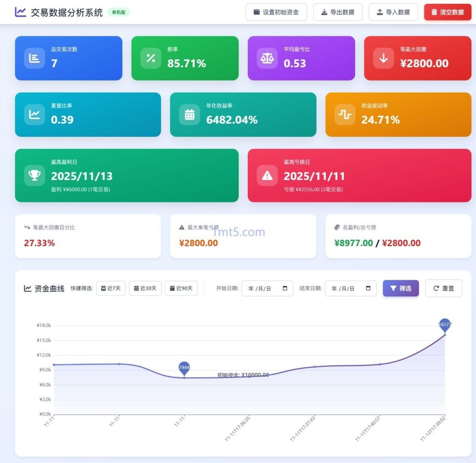
Task: Click the 年化收益率 calendar icon
Action: pyautogui.click(x=188, y=114)
